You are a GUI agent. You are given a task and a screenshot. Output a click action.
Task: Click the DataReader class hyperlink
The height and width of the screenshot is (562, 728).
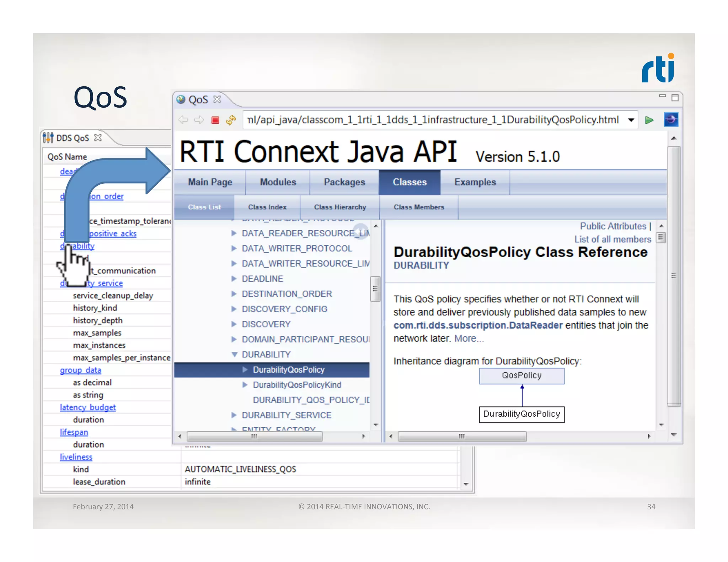tap(478, 325)
